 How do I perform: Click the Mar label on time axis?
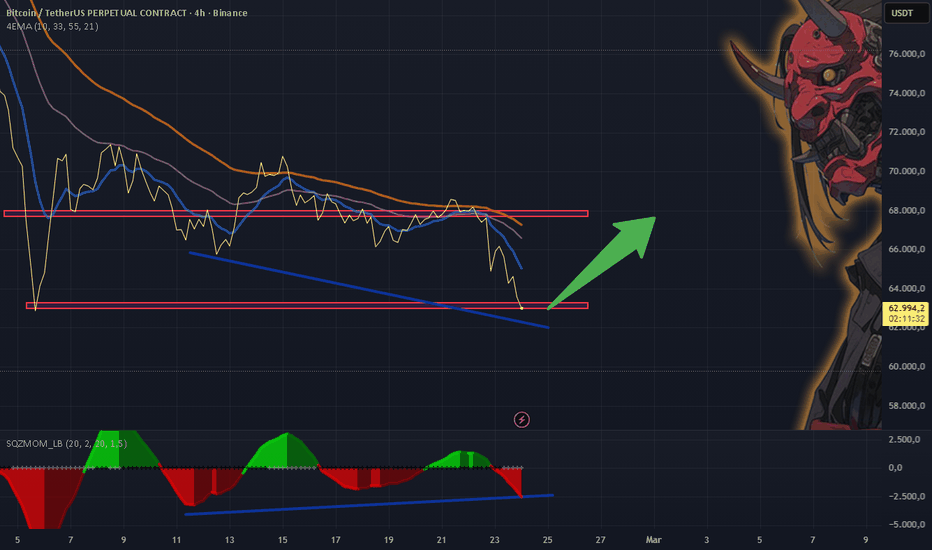(x=653, y=540)
